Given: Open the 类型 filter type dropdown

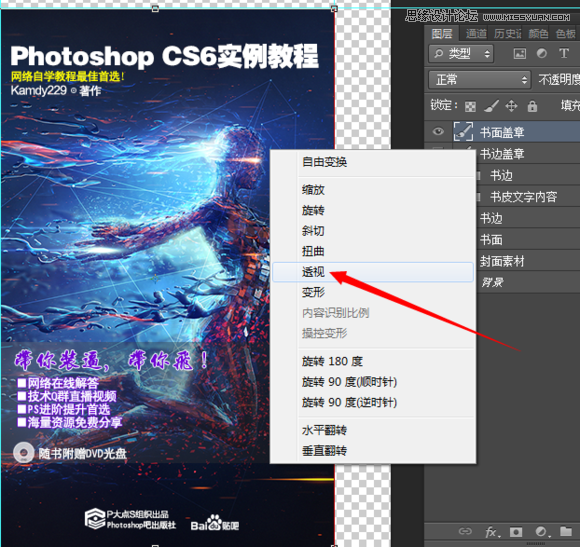Looking at the screenshot, I should pyautogui.click(x=461, y=54).
